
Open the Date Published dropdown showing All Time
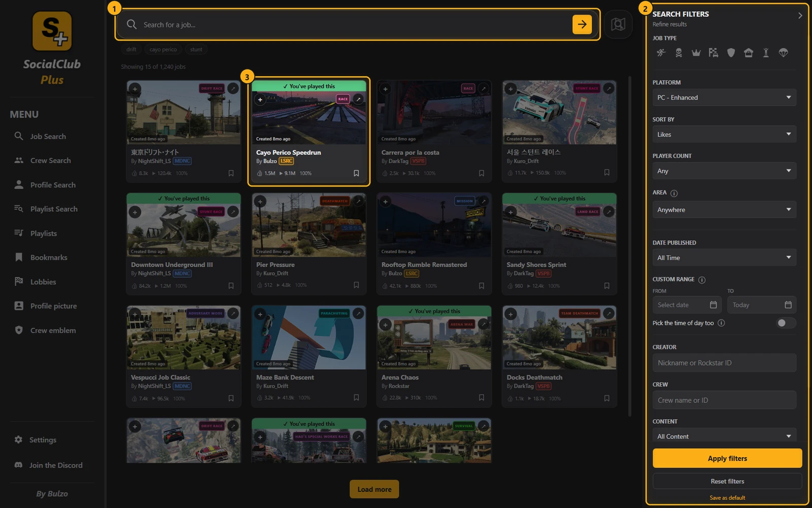click(724, 258)
